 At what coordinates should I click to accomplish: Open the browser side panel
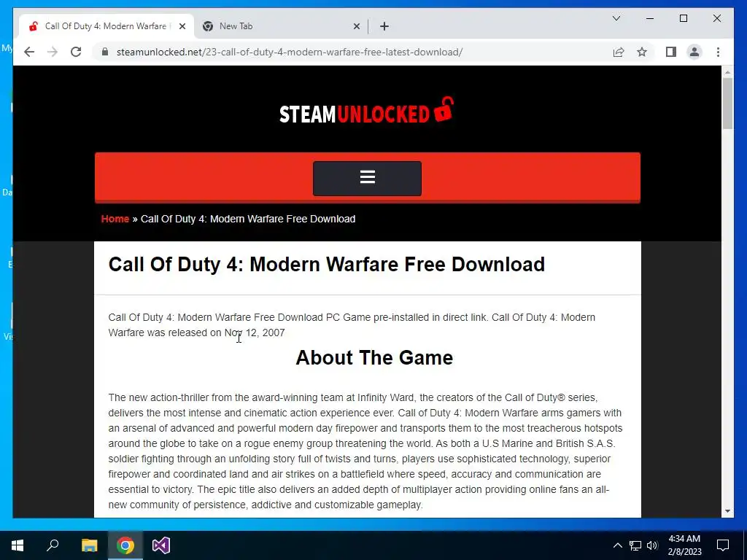(671, 52)
